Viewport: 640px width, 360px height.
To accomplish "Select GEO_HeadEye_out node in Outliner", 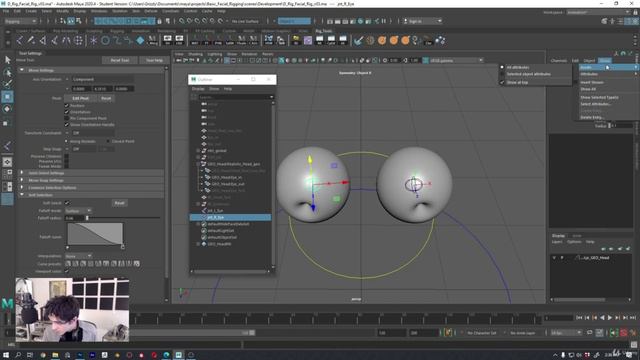I will pos(228,184).
